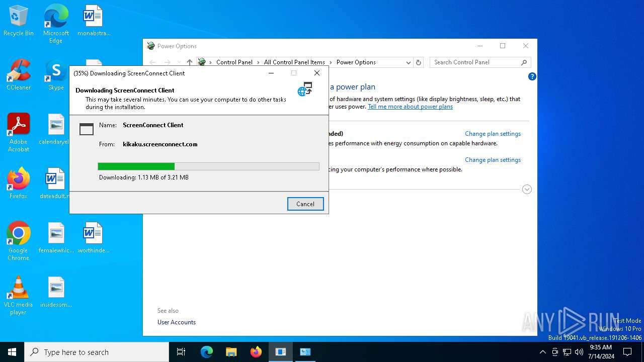The height and width of the screenshot is (362, 644).
Task: Launch Edge from the taskbar
Action: click(207, 352)
